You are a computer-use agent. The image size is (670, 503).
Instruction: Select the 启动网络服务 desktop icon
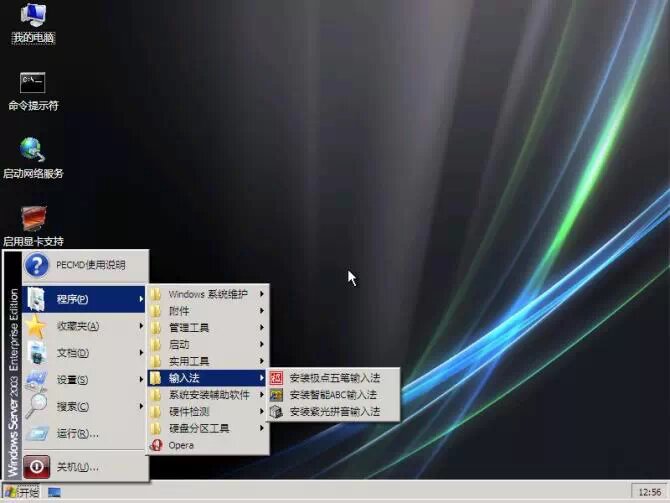[33, 158]
